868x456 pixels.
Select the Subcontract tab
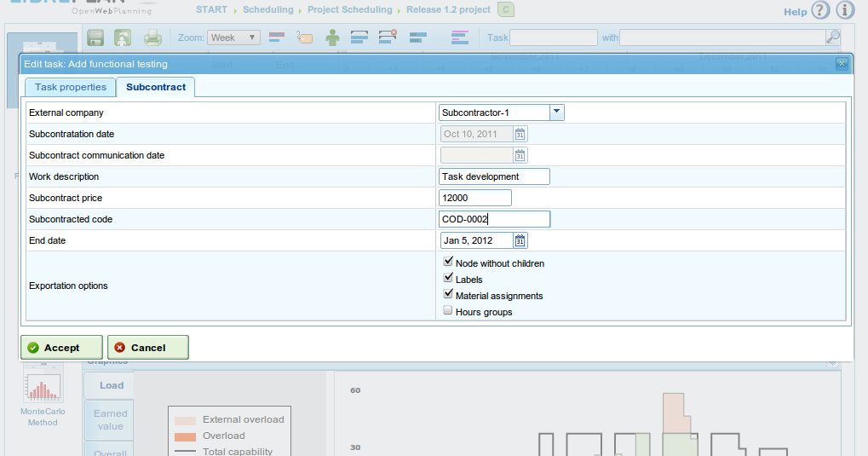(156, 87)
